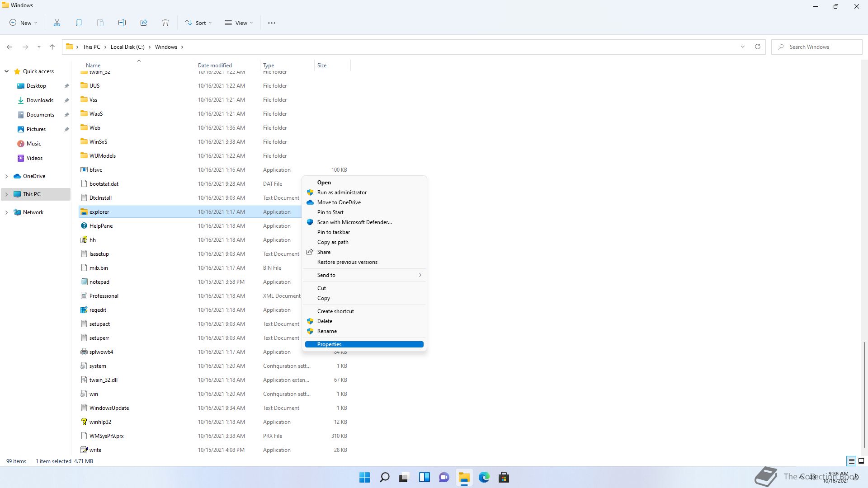
Task: Click the Share icon in toolbar
Action: point(144,23)
